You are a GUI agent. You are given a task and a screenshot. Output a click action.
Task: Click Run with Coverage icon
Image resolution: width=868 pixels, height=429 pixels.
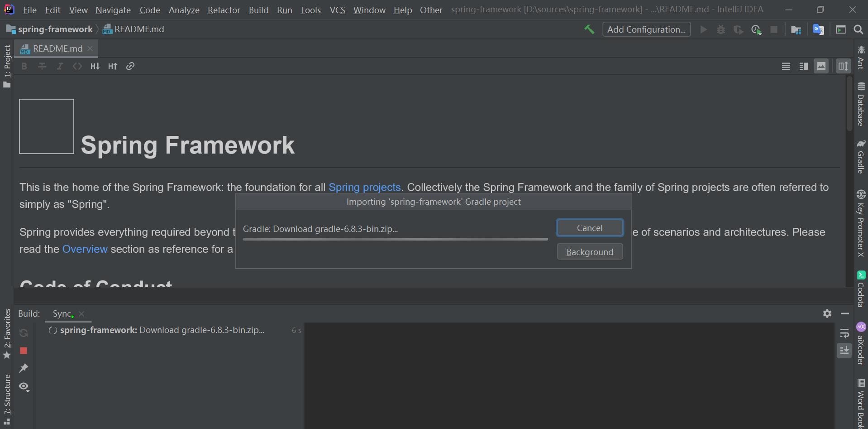738,29
